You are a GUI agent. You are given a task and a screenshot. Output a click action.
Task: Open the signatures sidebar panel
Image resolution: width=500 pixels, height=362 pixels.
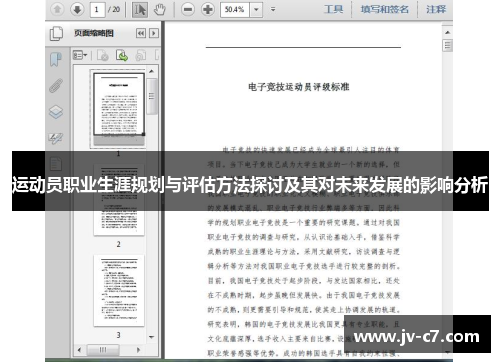(56, 138)
